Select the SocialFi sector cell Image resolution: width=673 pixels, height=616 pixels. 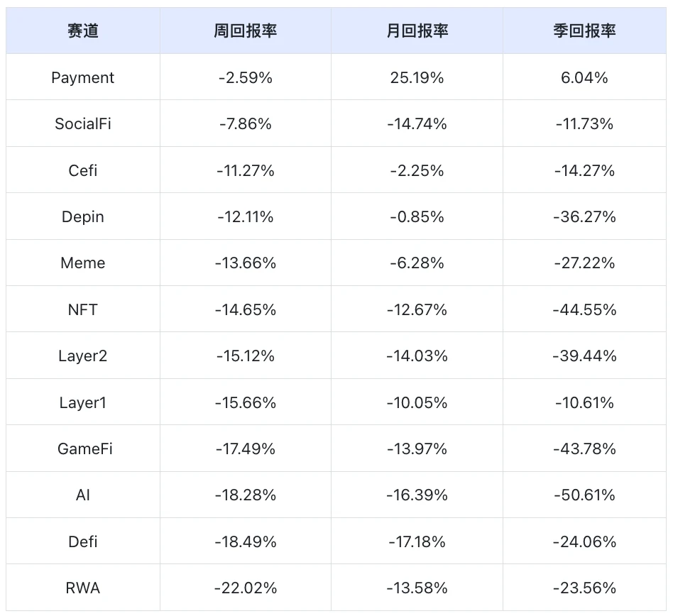pyautogui.click(x=83, y=123)
